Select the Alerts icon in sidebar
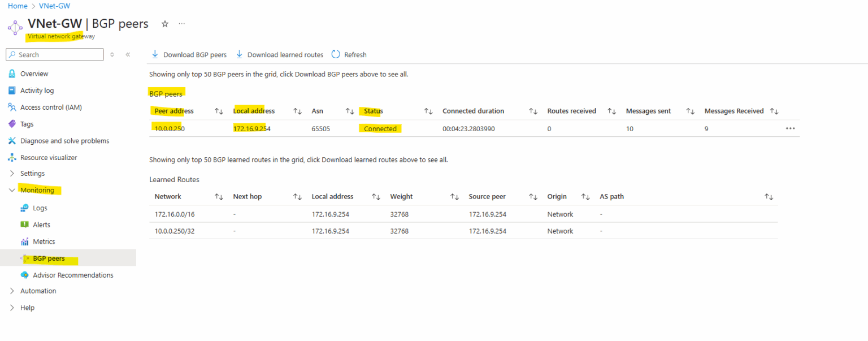The height and width of the screenshot is (341, 868). tap(25, 225)
